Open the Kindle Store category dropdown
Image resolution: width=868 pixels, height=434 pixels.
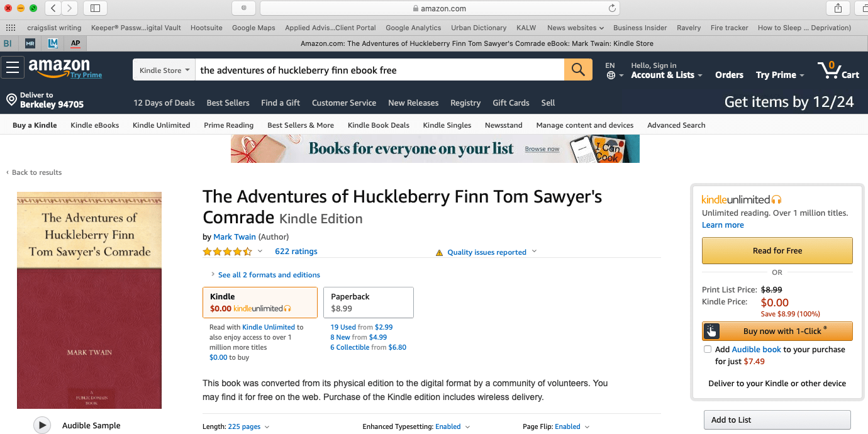163,70
